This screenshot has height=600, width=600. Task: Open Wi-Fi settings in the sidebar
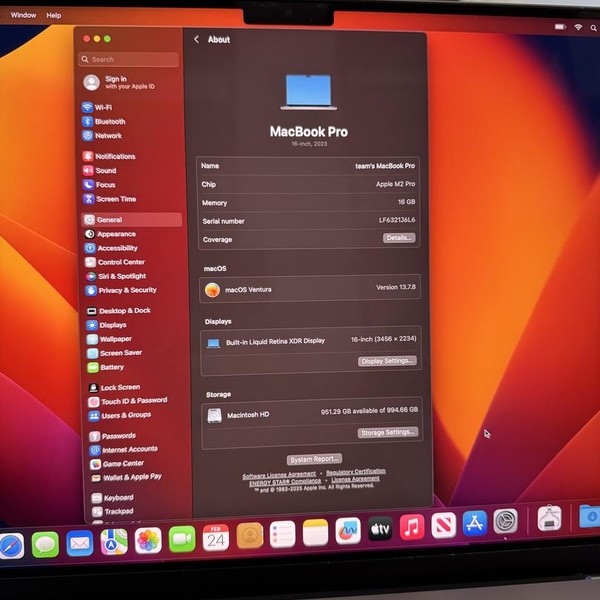[x=97, y=107]
